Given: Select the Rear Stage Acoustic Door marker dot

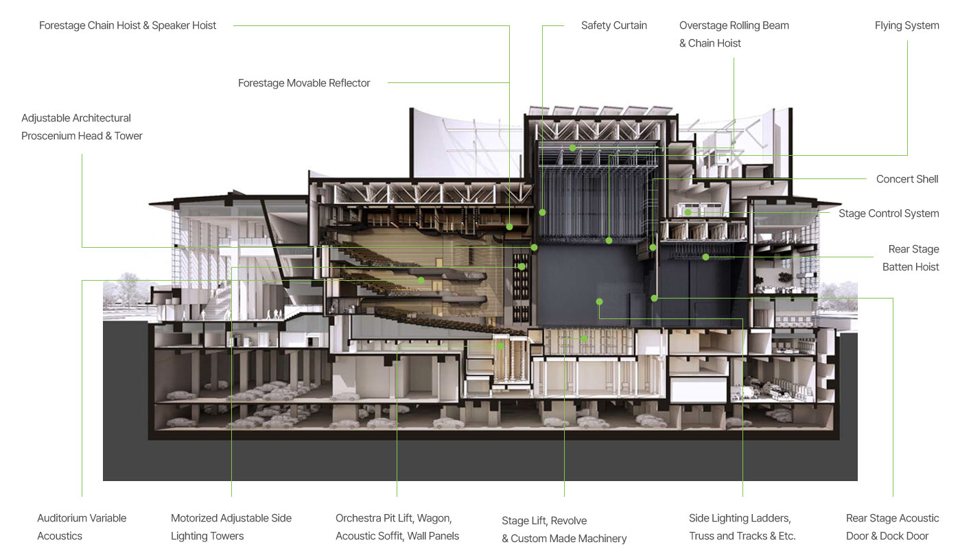Looking at the screenshot, I should [654, 298].
